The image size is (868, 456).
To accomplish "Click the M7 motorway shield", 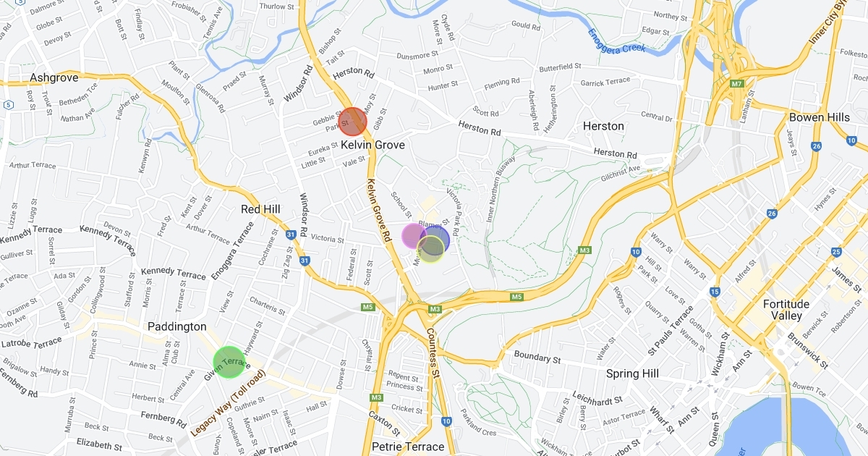I will [736, 84].
